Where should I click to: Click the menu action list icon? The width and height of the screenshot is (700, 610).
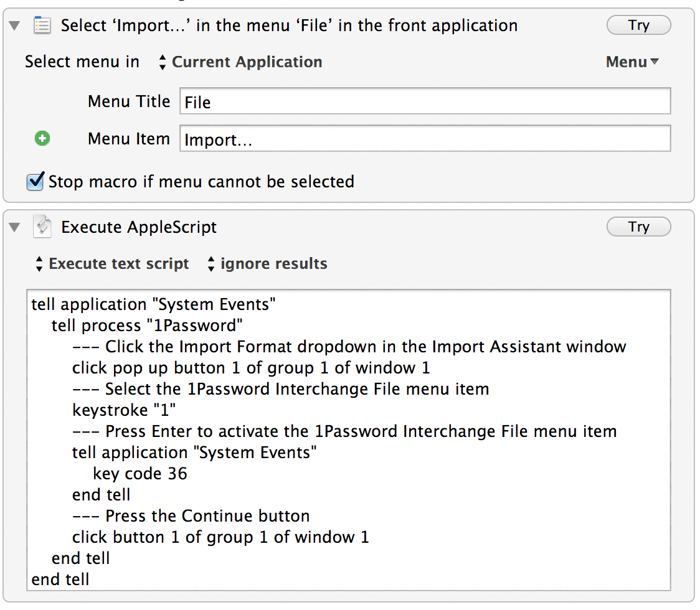(42, 26)
